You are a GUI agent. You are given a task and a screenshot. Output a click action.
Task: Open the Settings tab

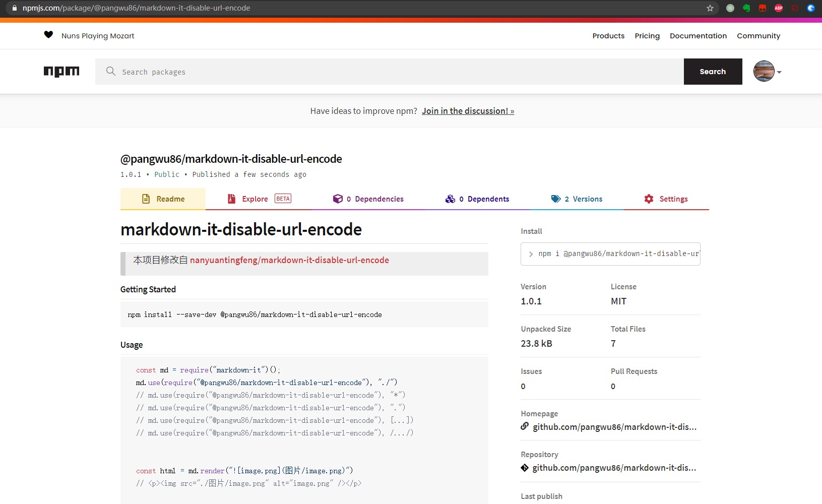coord(666,199)
